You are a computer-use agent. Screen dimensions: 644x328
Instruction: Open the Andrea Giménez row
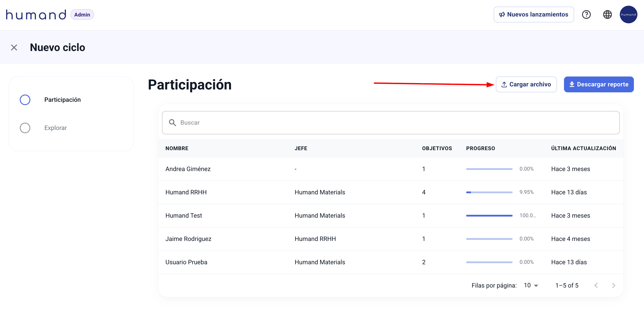188,169
